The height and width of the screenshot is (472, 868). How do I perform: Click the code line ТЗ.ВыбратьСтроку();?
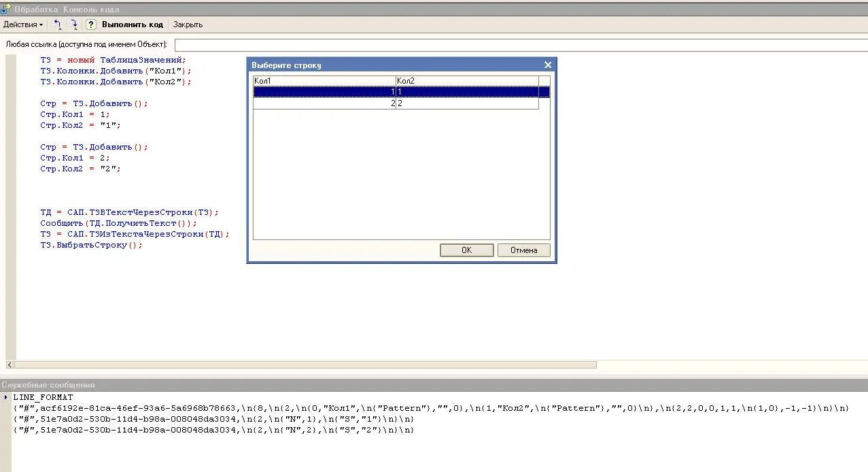point(92,245)
